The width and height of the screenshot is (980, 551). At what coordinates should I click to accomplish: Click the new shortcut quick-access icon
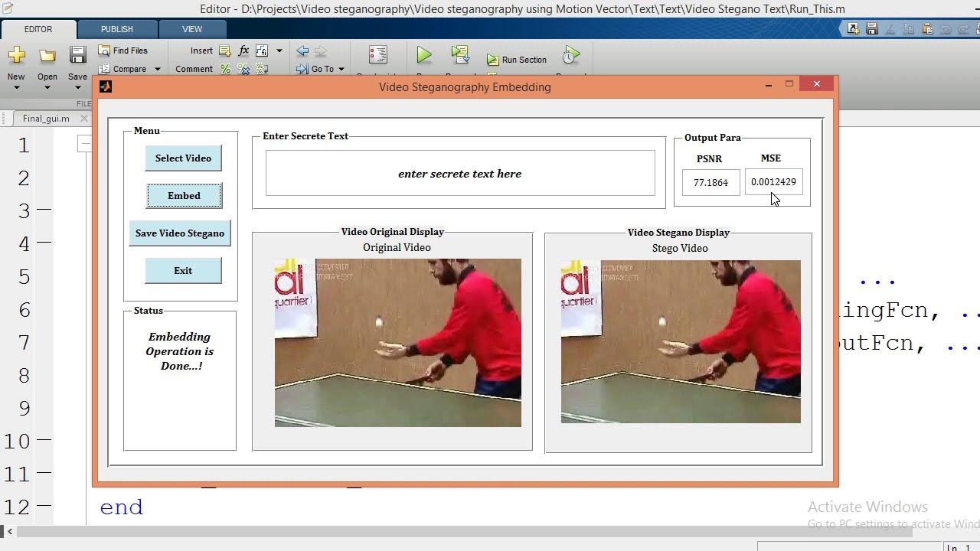854,29
